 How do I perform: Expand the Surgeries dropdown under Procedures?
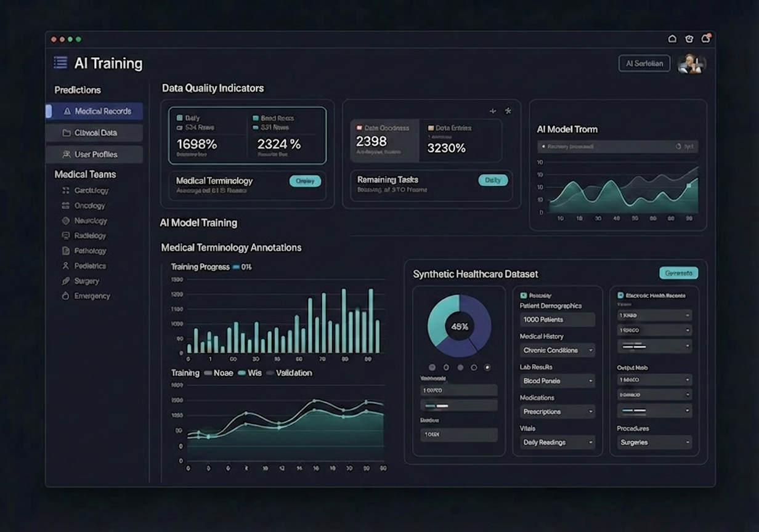click(x=654, y=442)
